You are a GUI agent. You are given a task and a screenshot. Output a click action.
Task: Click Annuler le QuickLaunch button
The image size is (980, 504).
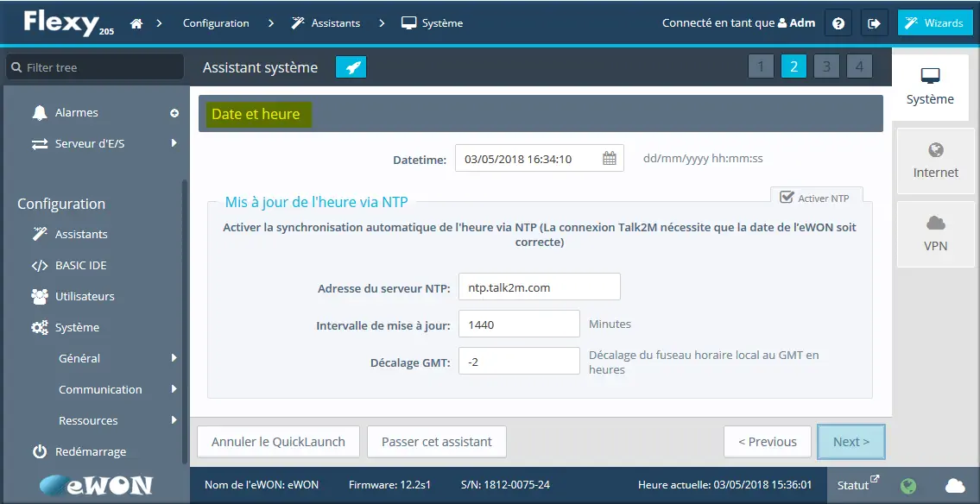click(278, 442)
